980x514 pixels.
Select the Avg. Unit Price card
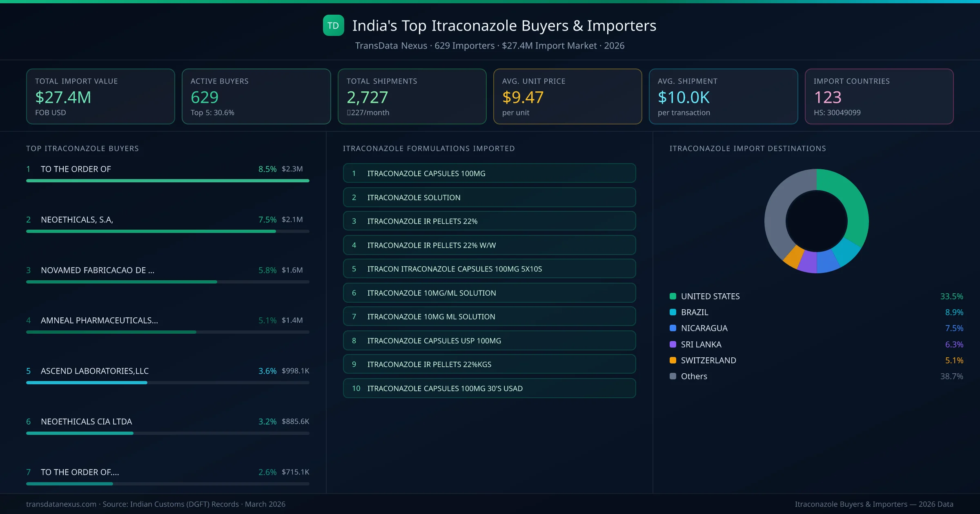[x=568, y=96]
